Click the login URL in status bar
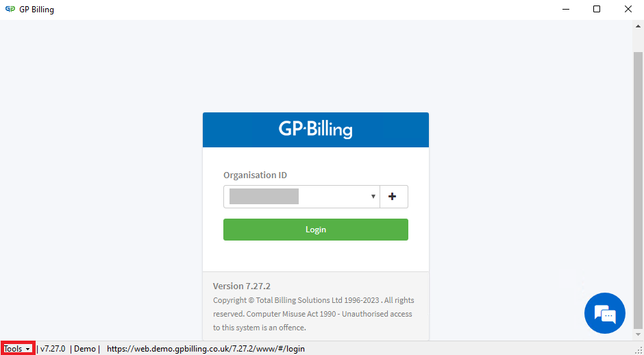Viewport: 644px width, 355px height. click(x=206, y=349)
